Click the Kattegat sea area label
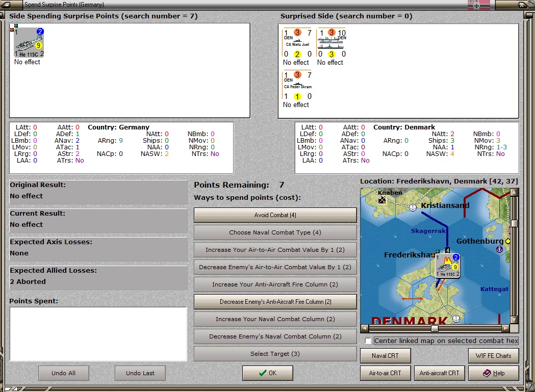Viewport: 535px width, 392px height. [x=494, y=289]
